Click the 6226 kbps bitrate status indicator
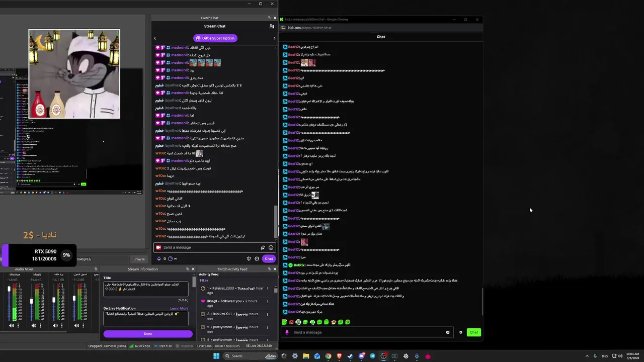Screen dimensions: 644x362 pos(140,346)
